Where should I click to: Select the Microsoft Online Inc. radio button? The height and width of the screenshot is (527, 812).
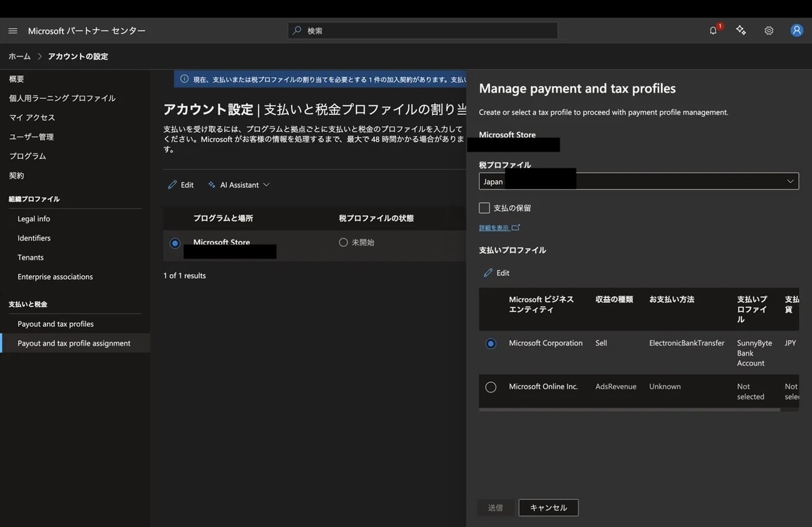pos(491,387)
